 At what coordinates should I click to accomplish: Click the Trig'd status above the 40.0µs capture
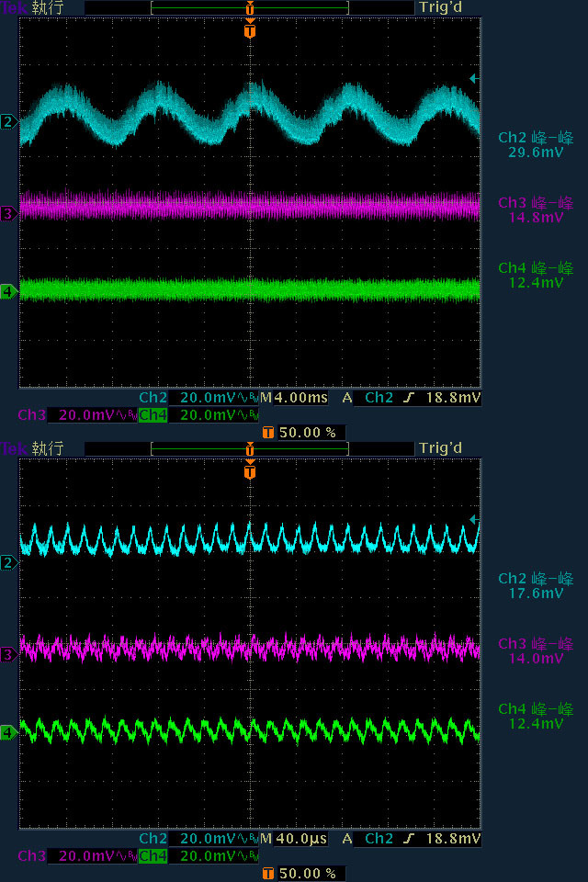click(441, 448)
